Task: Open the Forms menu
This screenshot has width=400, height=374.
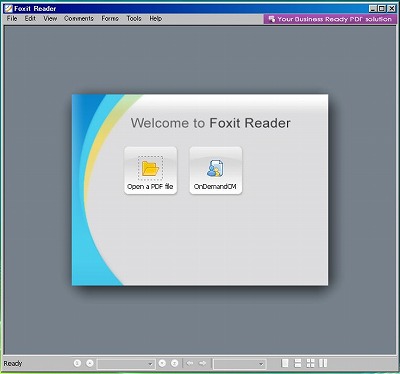Action: (x=110, y=19)
